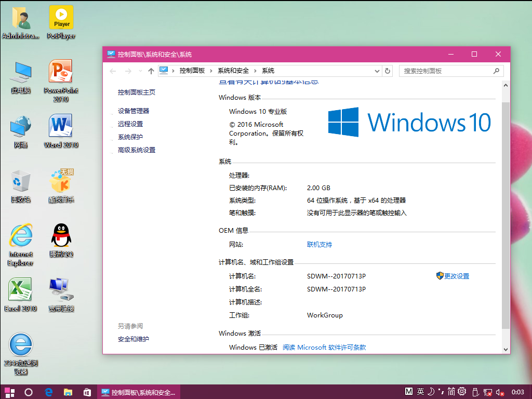
Task: Open the Administrator folder desktop icon
Action: 21,22
